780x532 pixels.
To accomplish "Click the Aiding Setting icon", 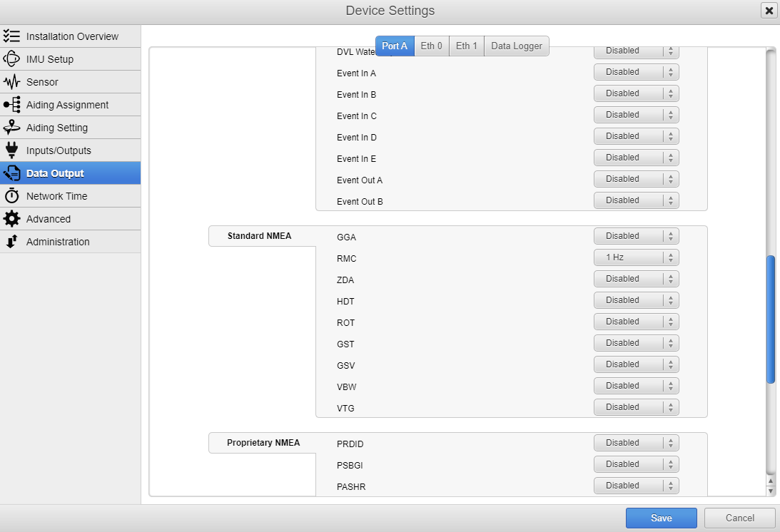I will coord(11,128).
